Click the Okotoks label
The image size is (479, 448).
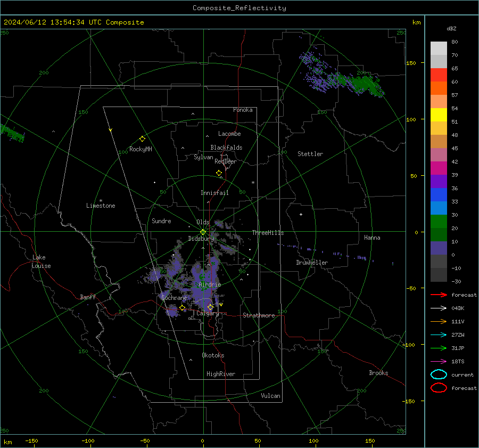click(213, 355)
